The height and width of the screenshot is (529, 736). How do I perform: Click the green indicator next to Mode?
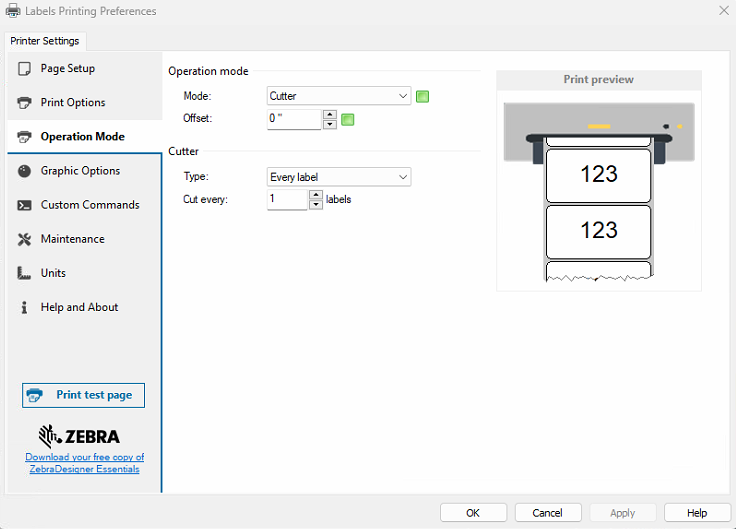coord(422,97)
